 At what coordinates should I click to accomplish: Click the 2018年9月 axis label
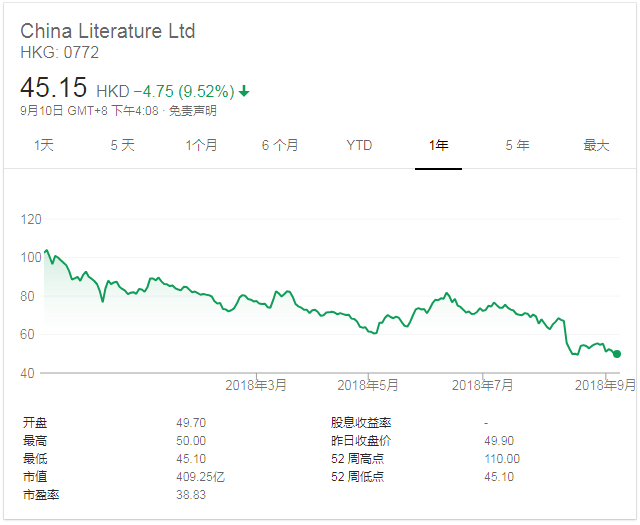[x=604, y=384]
